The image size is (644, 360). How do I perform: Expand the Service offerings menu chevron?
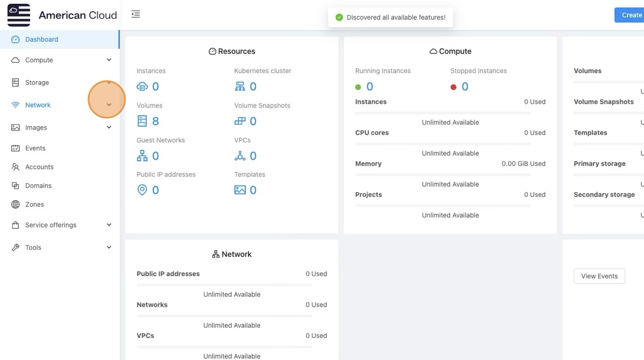click(109, 225)
